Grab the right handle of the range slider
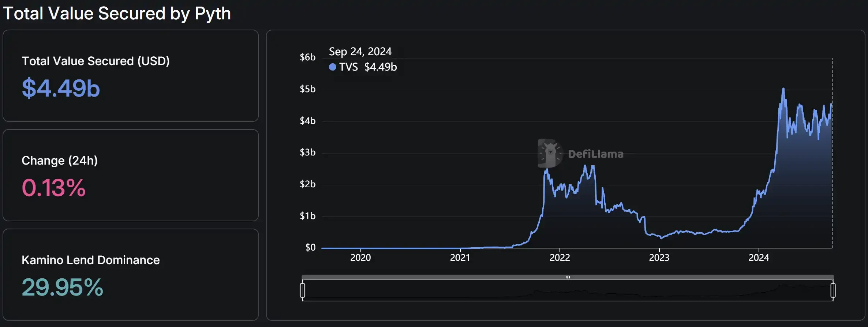Screen dimensions: 868x327 coord(833,290)
